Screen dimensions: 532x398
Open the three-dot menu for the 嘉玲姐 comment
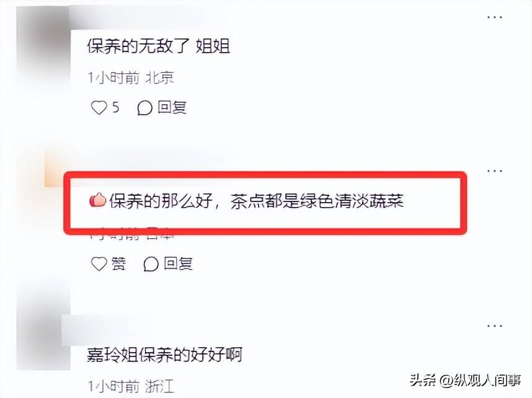click(494, 325)
